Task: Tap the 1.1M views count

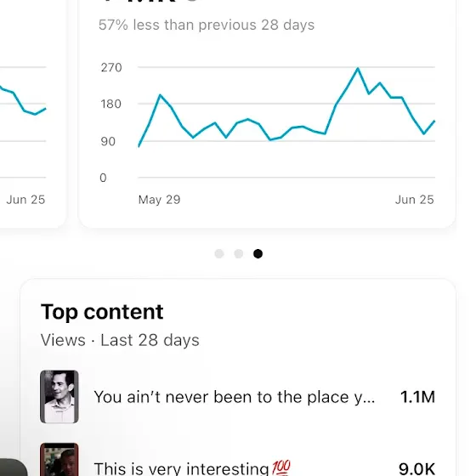Action: 417,397
